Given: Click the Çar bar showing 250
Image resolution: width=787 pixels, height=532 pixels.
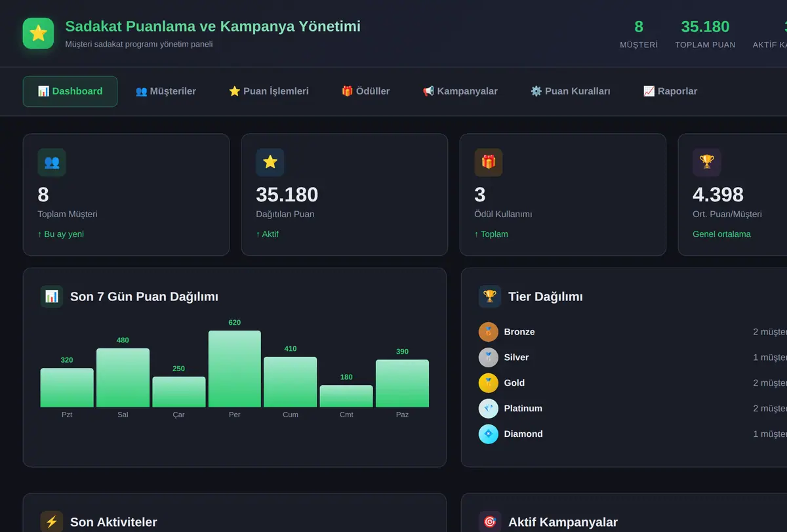Looking at the screenshot, I should 179,392.
